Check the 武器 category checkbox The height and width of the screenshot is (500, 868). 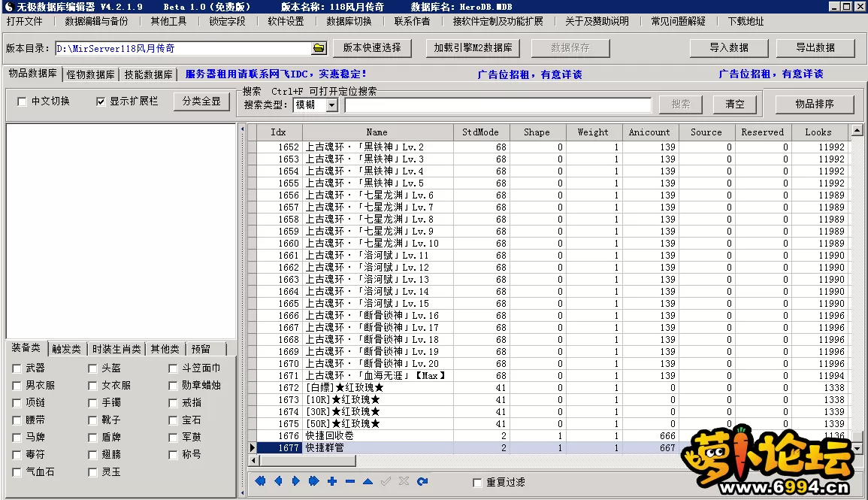[x=17, y=368]
